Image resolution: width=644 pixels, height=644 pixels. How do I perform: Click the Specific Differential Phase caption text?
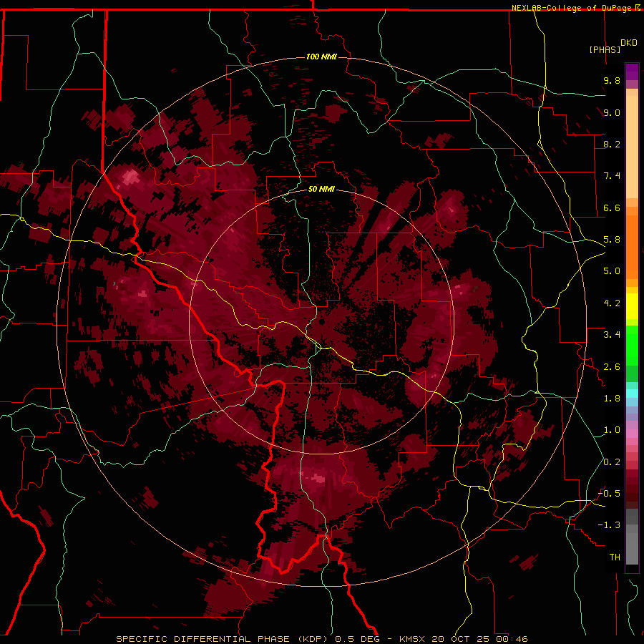pos(321,639)
